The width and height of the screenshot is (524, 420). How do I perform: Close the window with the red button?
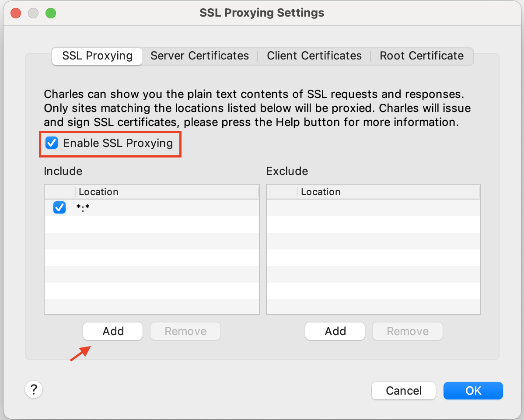click(16, 13)
